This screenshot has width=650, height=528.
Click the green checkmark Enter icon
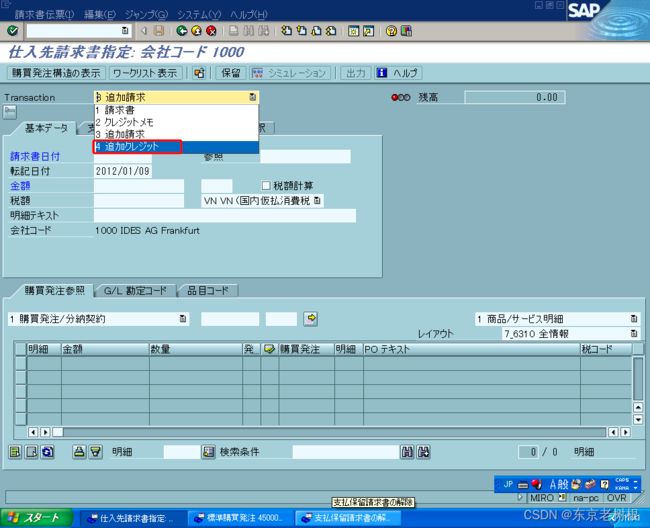[13, 31]
